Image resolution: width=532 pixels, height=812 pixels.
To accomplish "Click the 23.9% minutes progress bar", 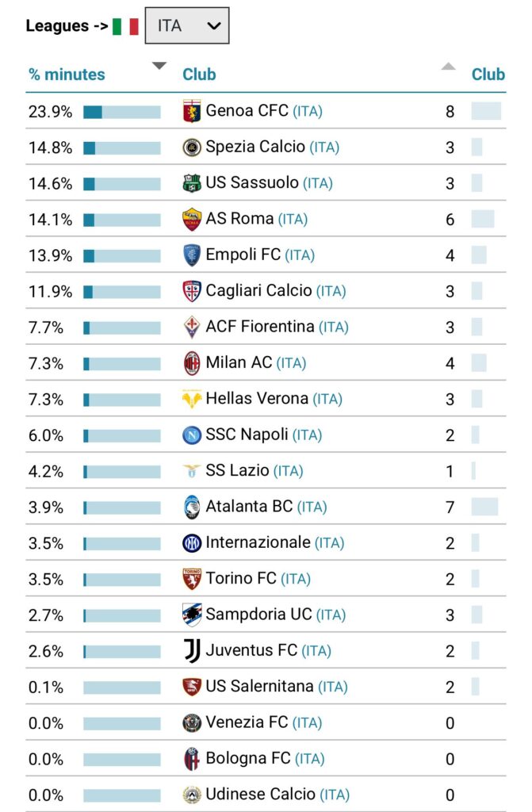I will [x=122, y=112].
